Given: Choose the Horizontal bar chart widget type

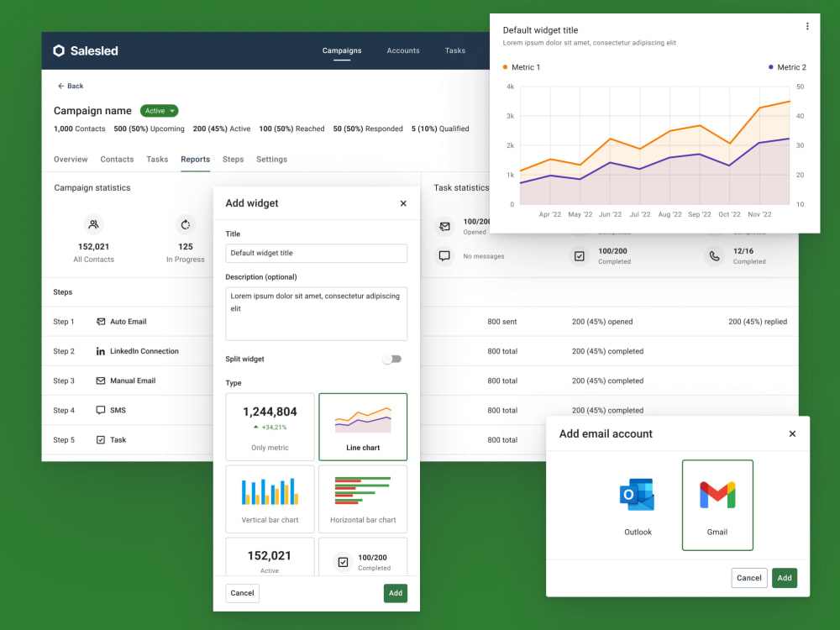Looking at the screenshot, I should tap(363, 499).
